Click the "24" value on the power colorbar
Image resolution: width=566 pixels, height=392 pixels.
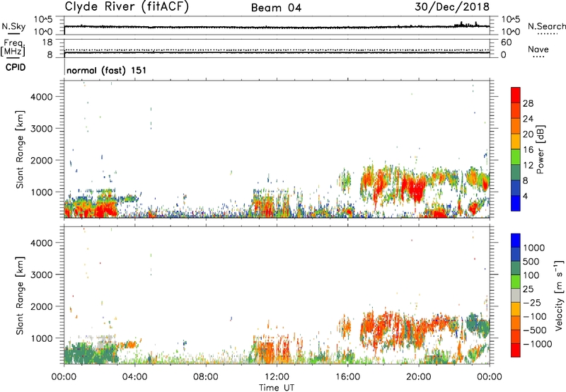pyautogui.click(x=528, y=119)
